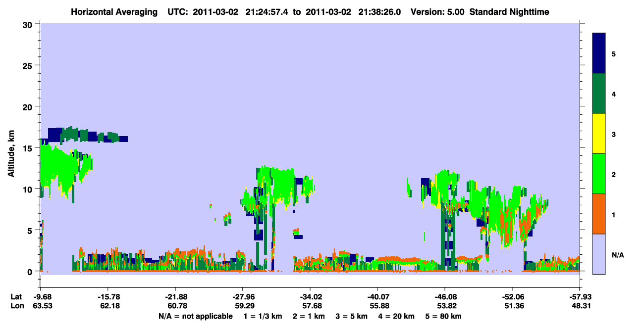Screen dimensions: 644x330
Task: Click the lavender N/A colorbar segment
Action: (599, 254)
